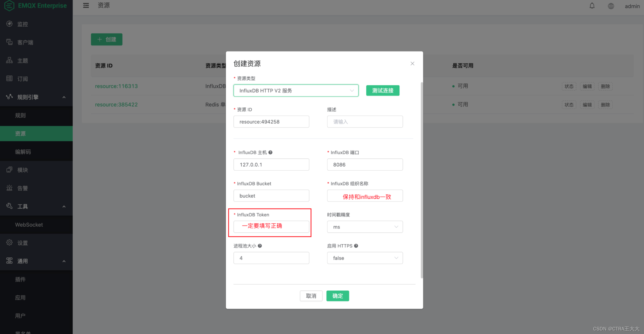
Task: Open the 模块 (Modules) sidebar icon
Action: 9,170
